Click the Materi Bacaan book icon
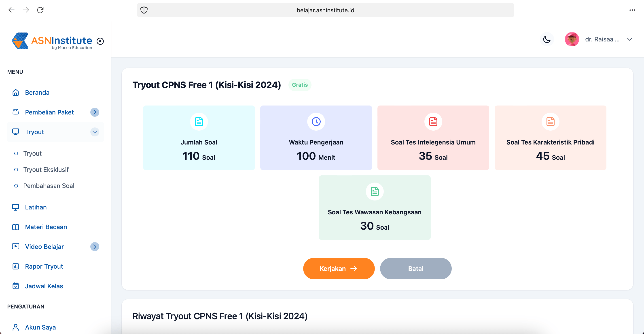This screenshot has width=644, height=334. pos(15,227)
